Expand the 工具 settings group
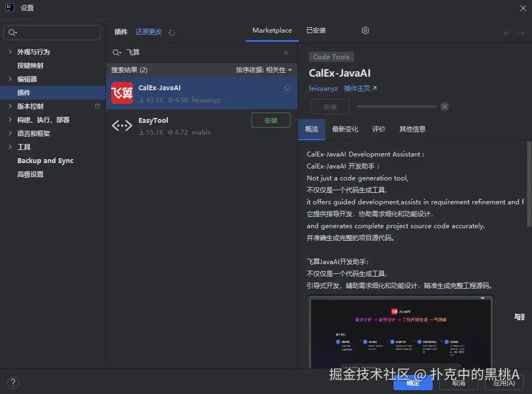This screenshot has height=394, width=532. [x=10, y=147]
